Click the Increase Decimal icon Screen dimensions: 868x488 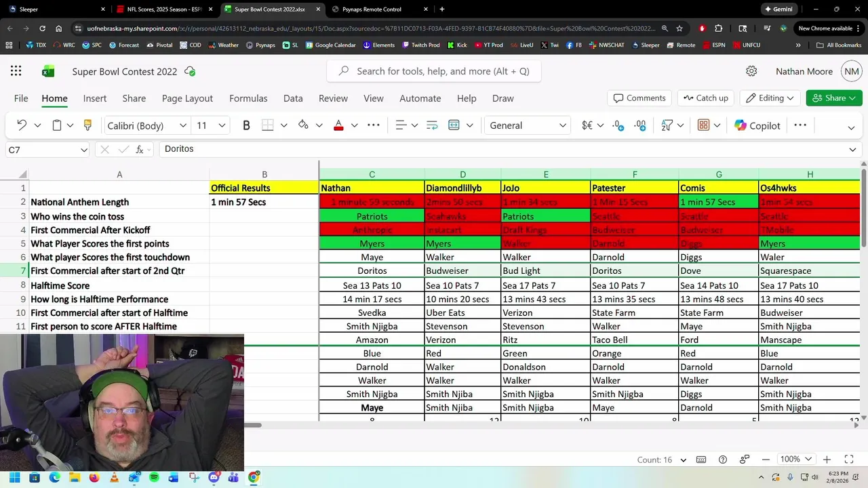pyautogui.click(x=618, y=125)
